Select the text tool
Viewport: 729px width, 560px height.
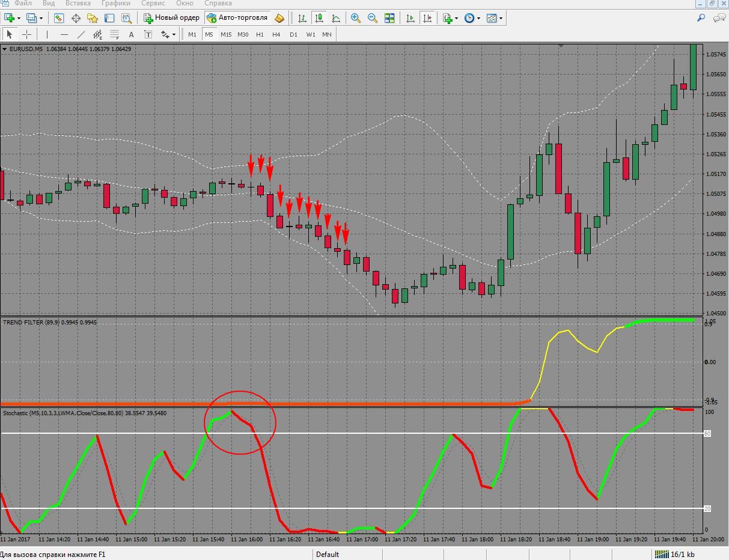click(132, 34)
